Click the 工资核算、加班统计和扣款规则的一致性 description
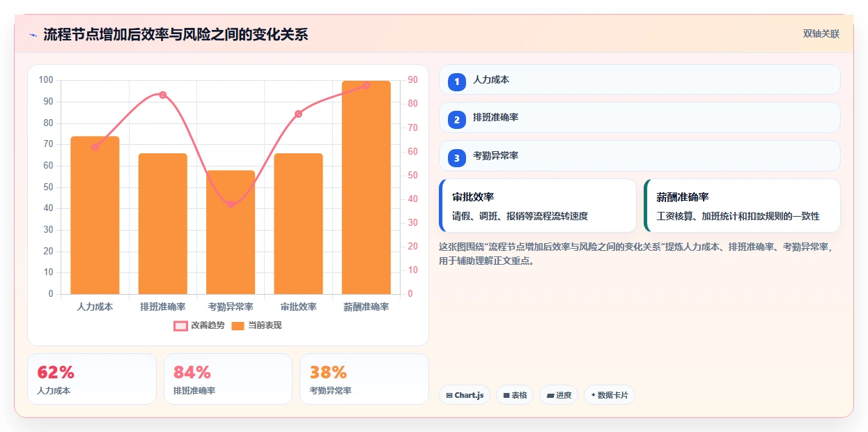868x432 pixels. pos(738,216)
